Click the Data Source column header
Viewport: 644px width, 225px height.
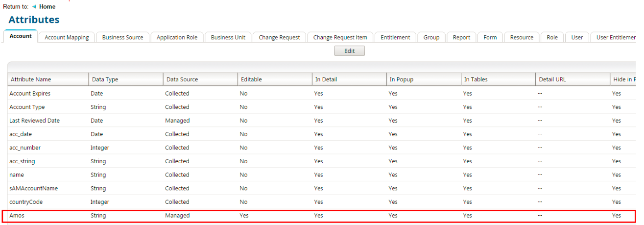(182, 79)
